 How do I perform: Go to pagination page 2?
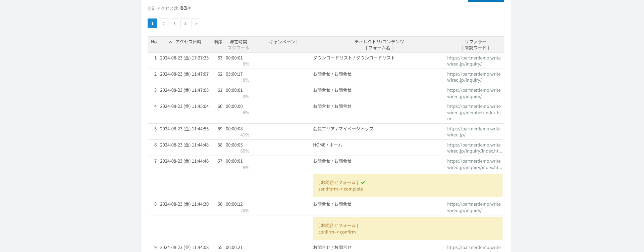click(x=163, y=24)
